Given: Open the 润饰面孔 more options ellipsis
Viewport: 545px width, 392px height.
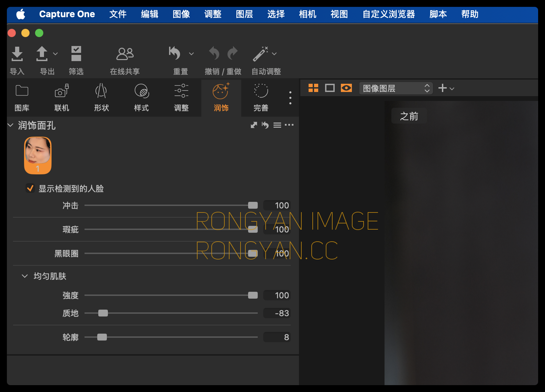Looking at the screenshot, I should pyautogui.click(x=289, y=125).
